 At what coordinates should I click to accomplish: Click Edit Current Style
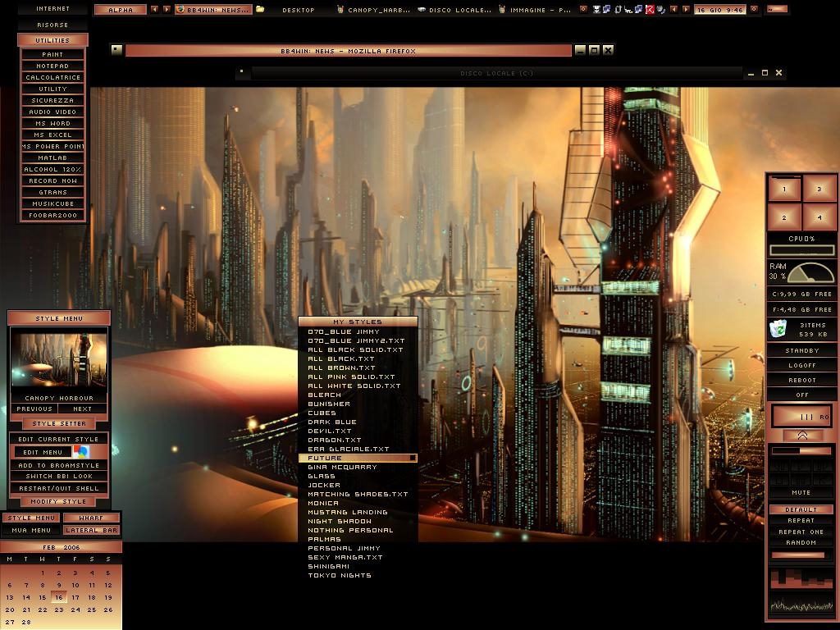[58, 439]
